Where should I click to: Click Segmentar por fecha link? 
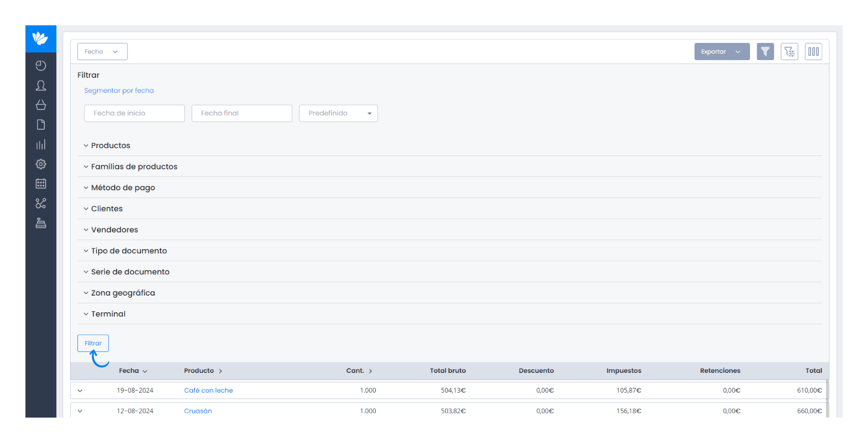point(119,90)
